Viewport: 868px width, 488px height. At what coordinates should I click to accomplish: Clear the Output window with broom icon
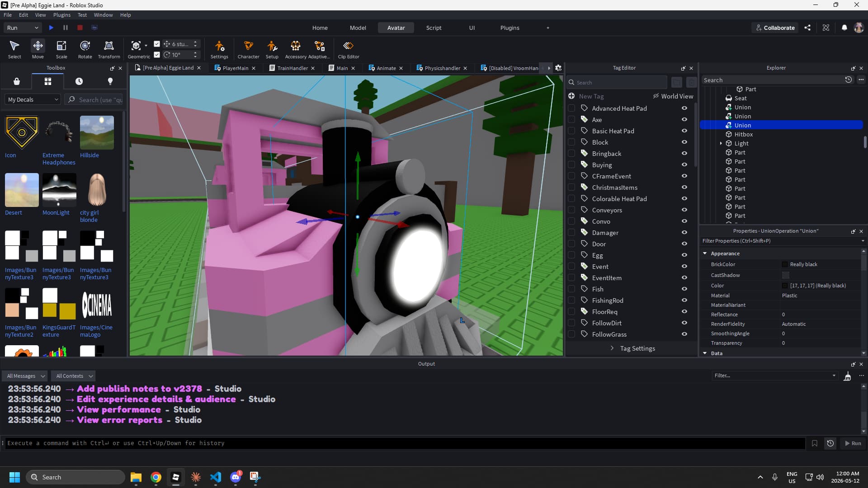tap(847, 376)
